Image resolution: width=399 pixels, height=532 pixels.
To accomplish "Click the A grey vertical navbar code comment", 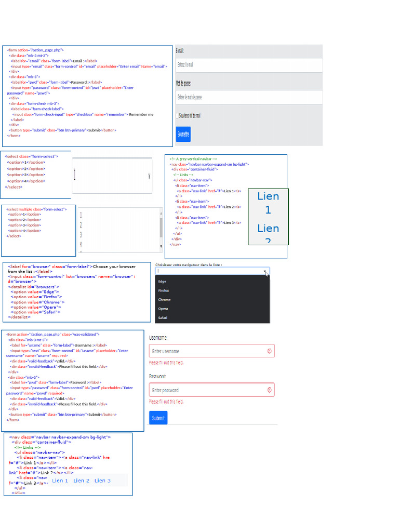I will [193, 159].
